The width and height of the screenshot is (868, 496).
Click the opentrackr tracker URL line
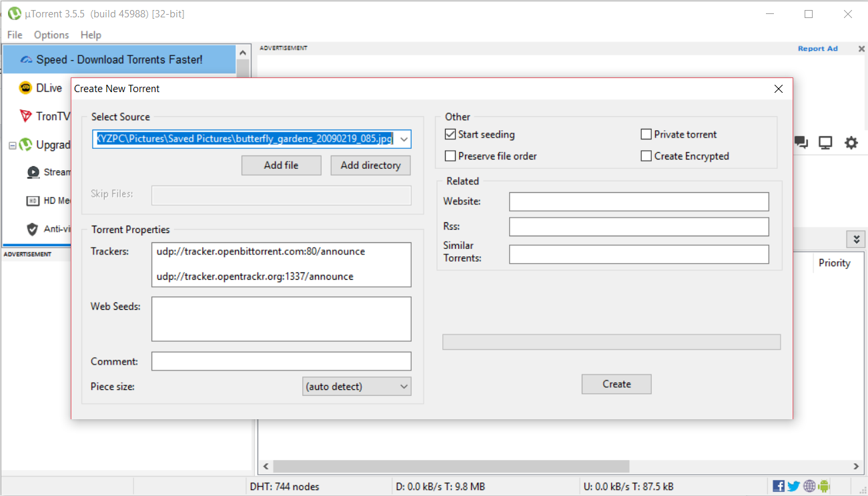(255, 276)
